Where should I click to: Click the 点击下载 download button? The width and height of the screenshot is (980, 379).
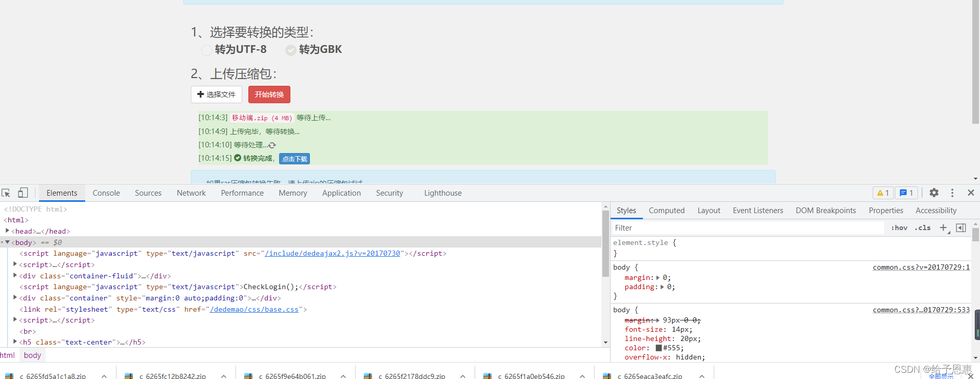[295, 159]
